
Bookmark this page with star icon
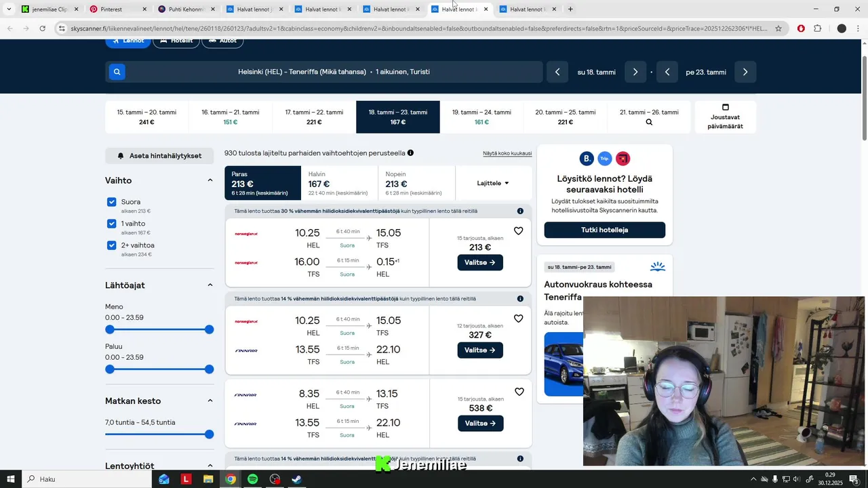(778, 28)
